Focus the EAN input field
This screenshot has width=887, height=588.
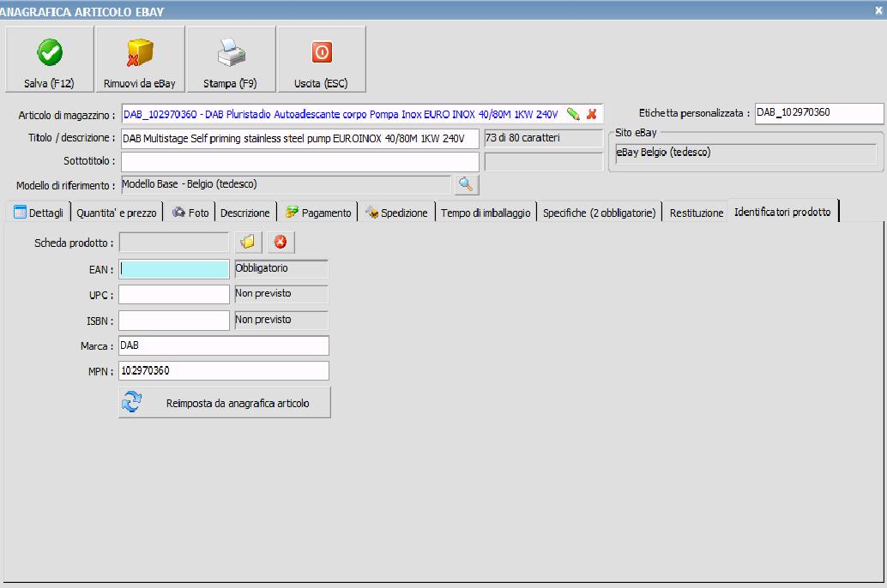coord(173,269)
